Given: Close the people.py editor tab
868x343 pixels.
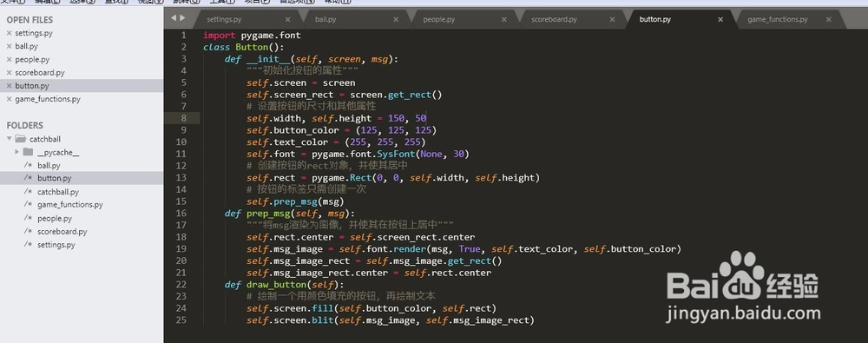Looking at the screenshot, I should [503, 19].
